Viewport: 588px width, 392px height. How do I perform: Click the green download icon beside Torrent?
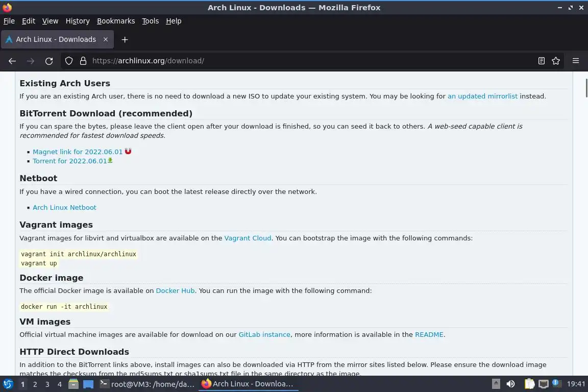[110, 161]
